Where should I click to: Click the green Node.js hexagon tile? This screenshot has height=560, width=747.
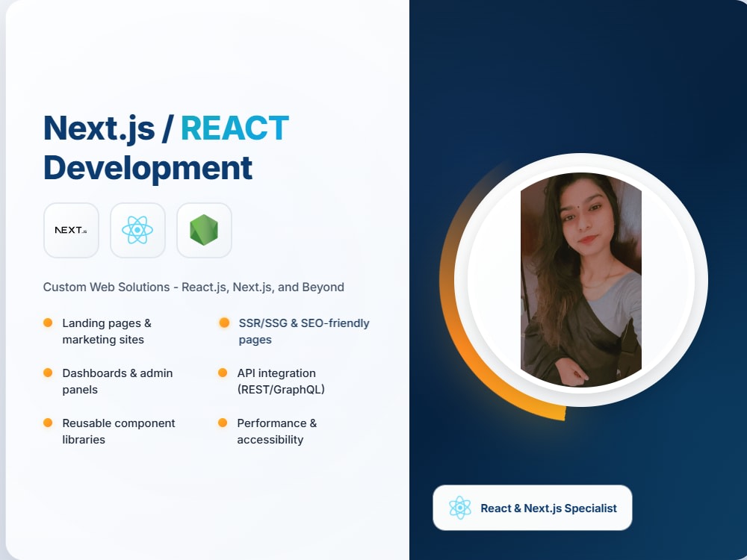coord(205,231)
